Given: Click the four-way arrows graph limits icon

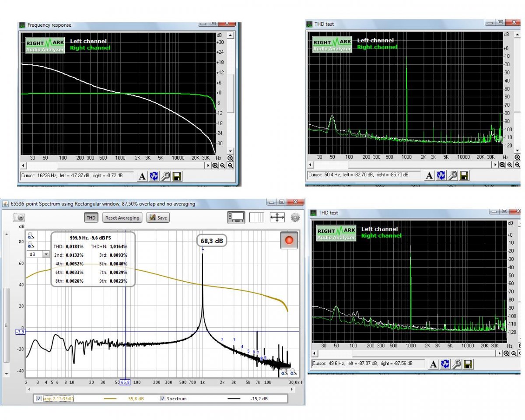Looking at the screenshot, I should point(277,217).
